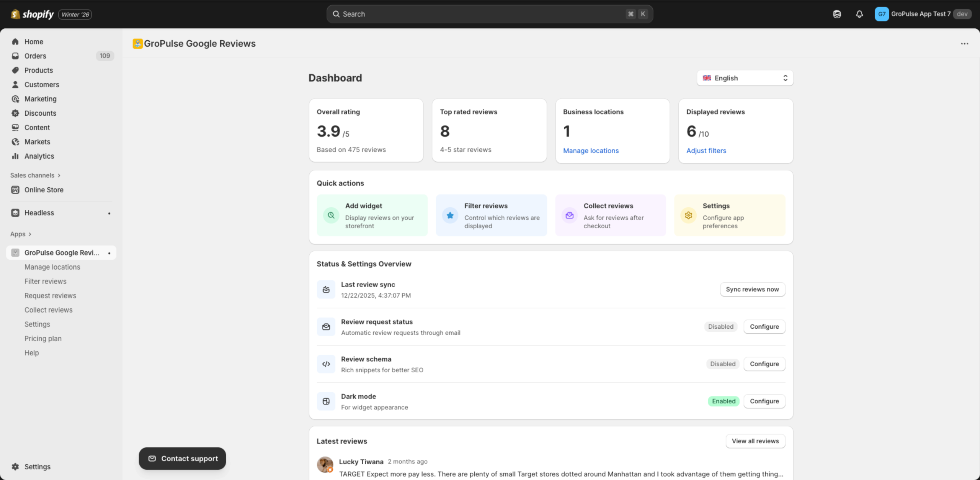Click Sync reviews now button
Image resolution: width=980 pixels, height=480 pixels.
(x=752, y=289)
